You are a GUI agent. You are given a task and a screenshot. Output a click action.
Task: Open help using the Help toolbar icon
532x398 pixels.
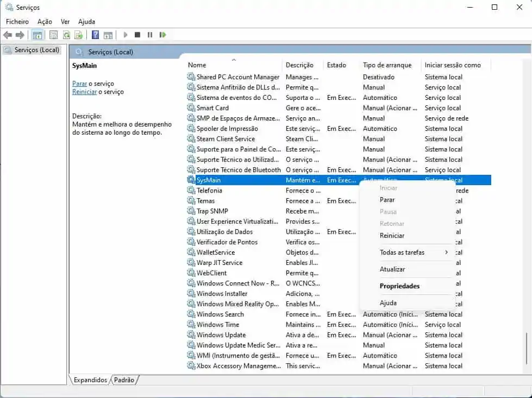coord(96,35)
